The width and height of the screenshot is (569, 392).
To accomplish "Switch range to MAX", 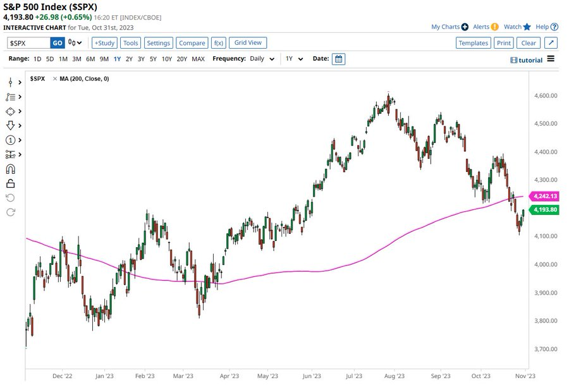I will (x=198, y=59).
